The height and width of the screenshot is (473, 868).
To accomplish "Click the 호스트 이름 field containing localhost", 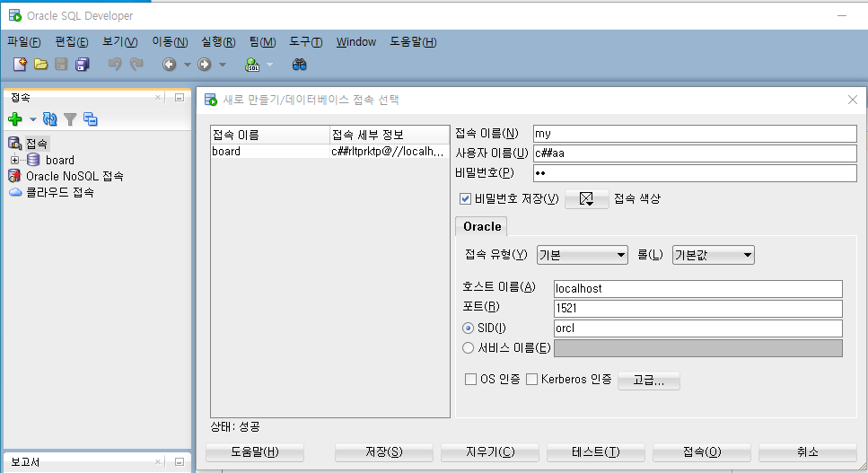I will (x=698, y=289).
